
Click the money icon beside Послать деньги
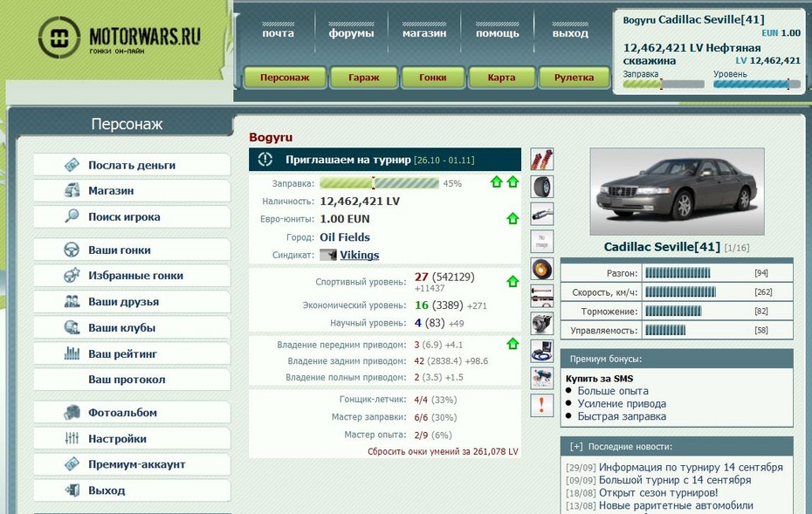[72, 165]
